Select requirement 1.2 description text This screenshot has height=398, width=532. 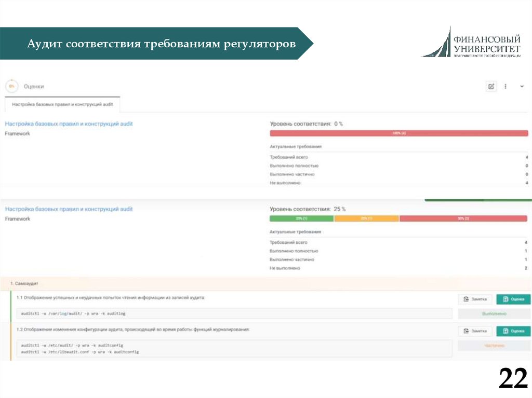click(133, 329)
